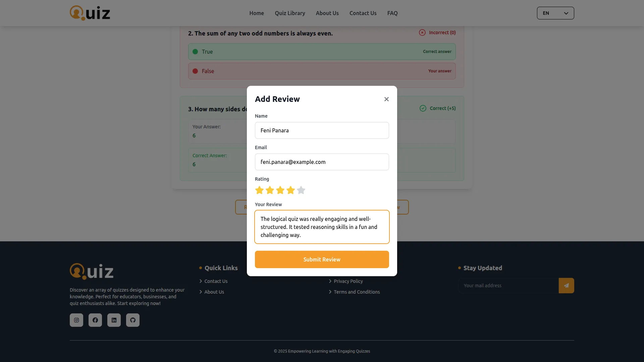
Task: Open the Contact Us footer link
Action: (216, 281)
